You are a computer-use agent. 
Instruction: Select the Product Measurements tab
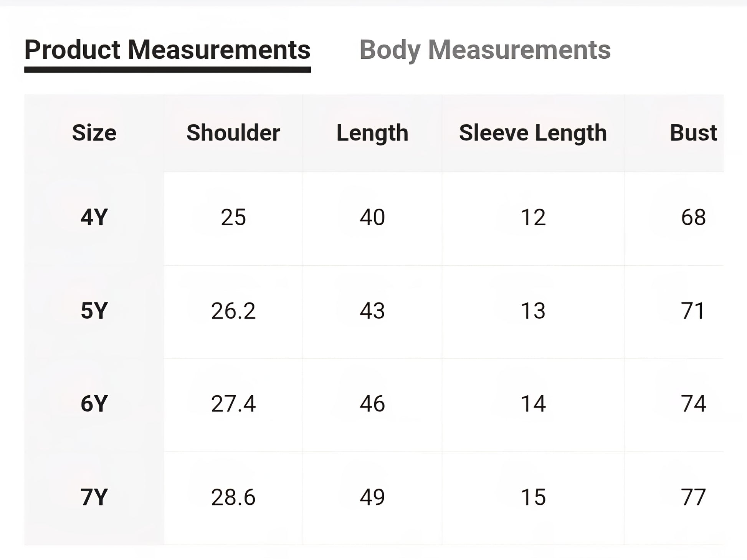167,50
